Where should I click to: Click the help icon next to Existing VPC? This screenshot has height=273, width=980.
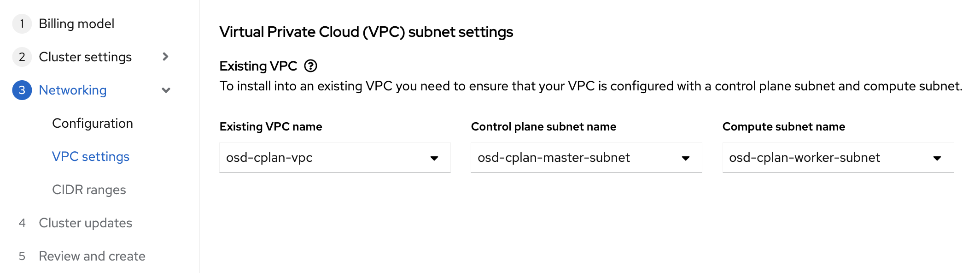[x=311, y=66]
